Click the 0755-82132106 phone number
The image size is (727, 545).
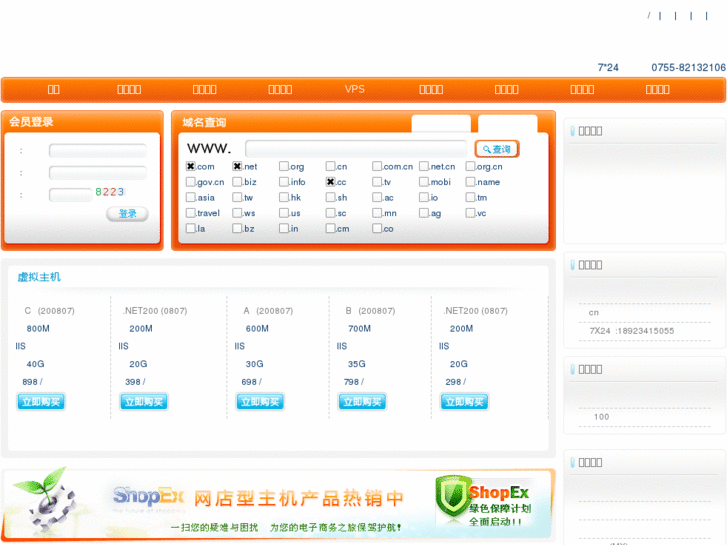[688, 68]
